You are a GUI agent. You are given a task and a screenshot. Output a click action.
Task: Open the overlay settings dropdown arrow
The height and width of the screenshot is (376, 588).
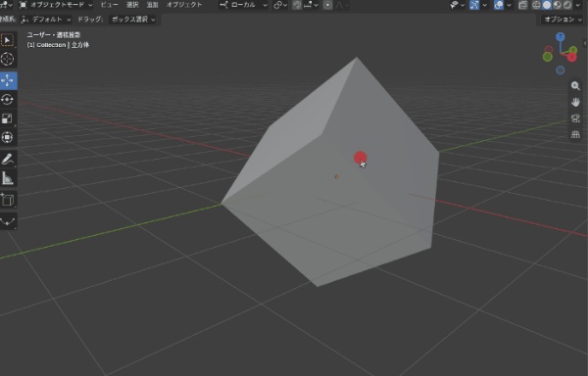[509, 5]
